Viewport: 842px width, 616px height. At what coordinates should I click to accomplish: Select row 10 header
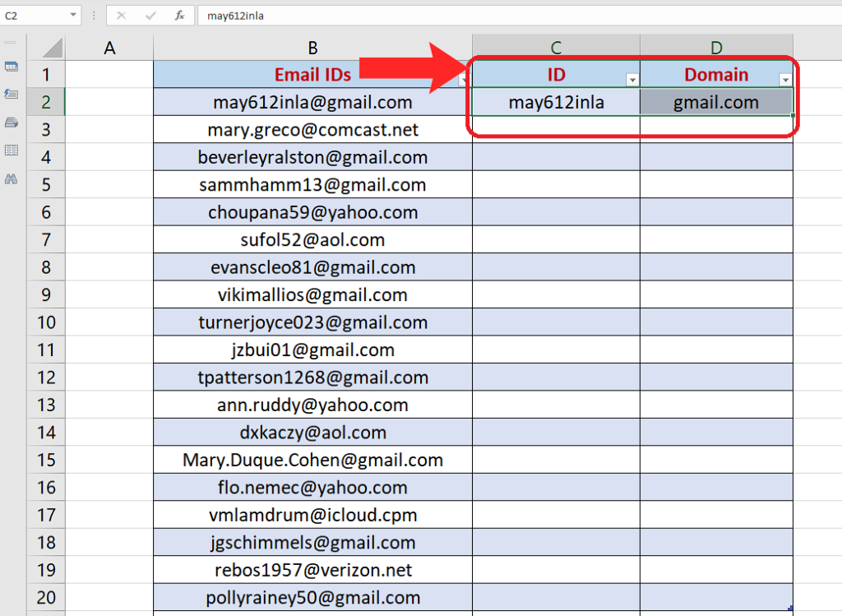coord(46,322)
